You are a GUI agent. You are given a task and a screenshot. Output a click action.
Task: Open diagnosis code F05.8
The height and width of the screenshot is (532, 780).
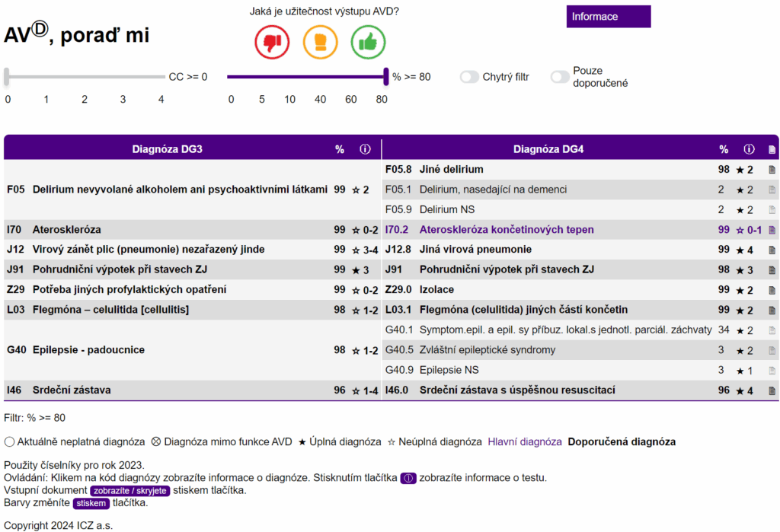tap(398, 170)
